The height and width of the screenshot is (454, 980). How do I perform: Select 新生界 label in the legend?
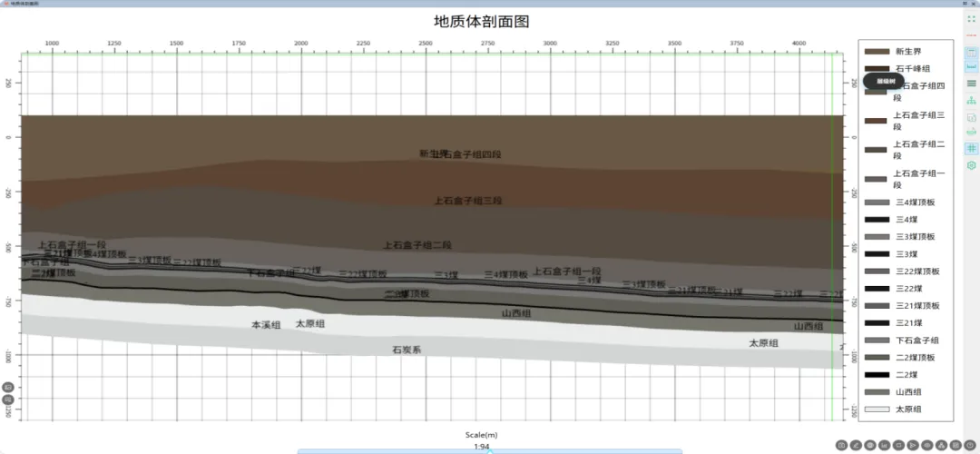(908, 51)
